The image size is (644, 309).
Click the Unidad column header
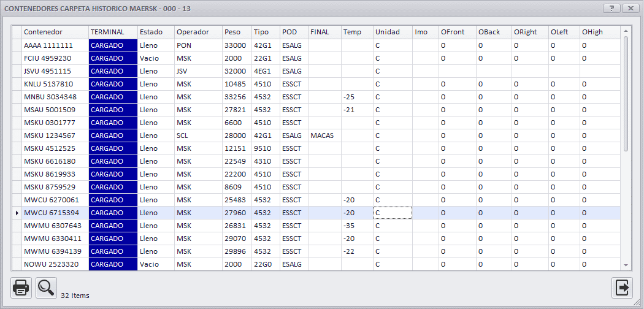(393, 32)
